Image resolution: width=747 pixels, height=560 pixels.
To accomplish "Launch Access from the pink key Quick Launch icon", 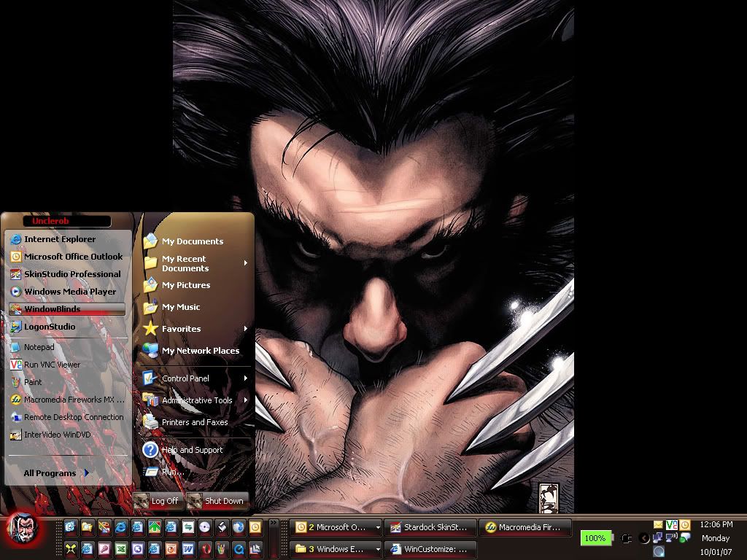I will coord(104,549).
